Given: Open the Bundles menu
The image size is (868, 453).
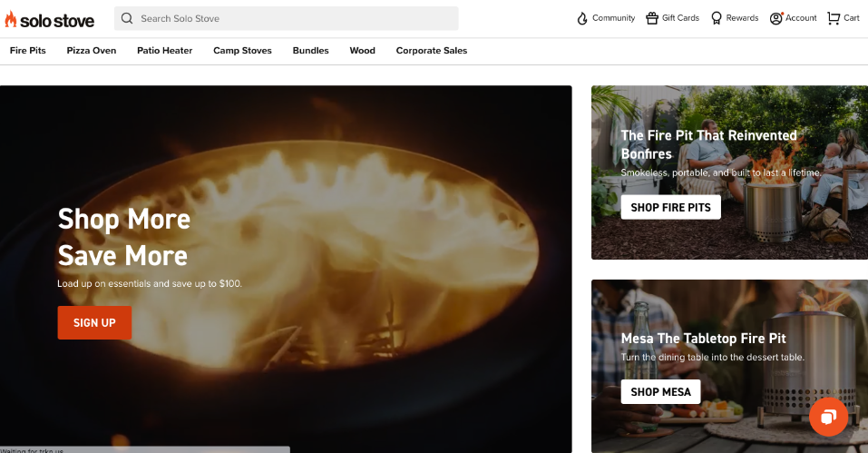Looking at the screenshot, I should [x=310, y=51].
